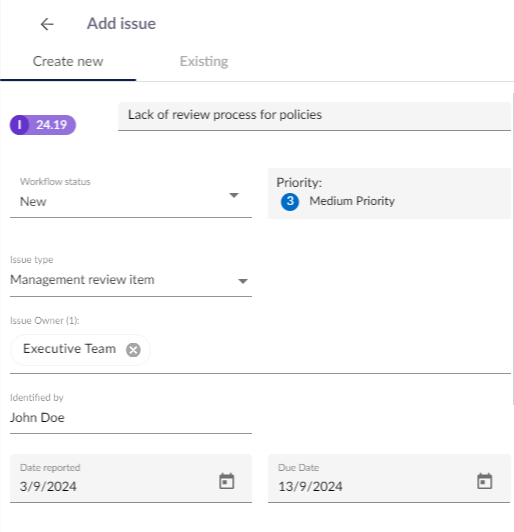
Task: Open the Due Date calendar picker icon
Action: [x=484, y=481]
